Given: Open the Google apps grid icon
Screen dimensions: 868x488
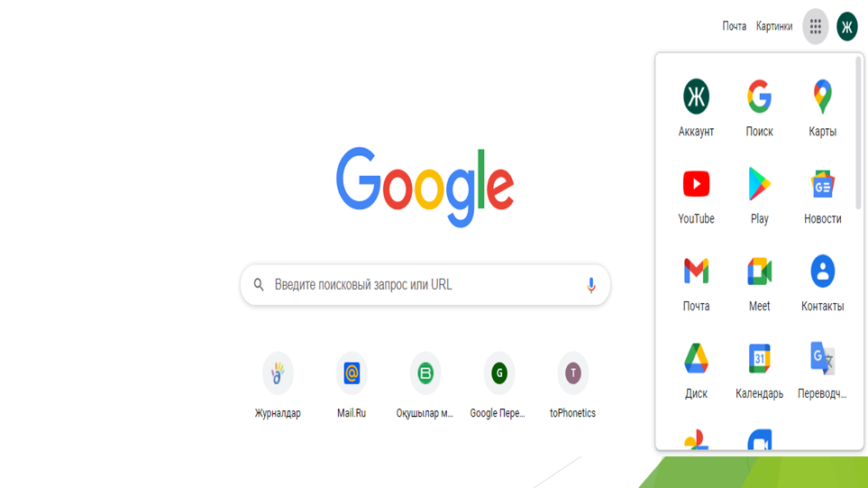Looking at the screenshot, I should (815, 26).
